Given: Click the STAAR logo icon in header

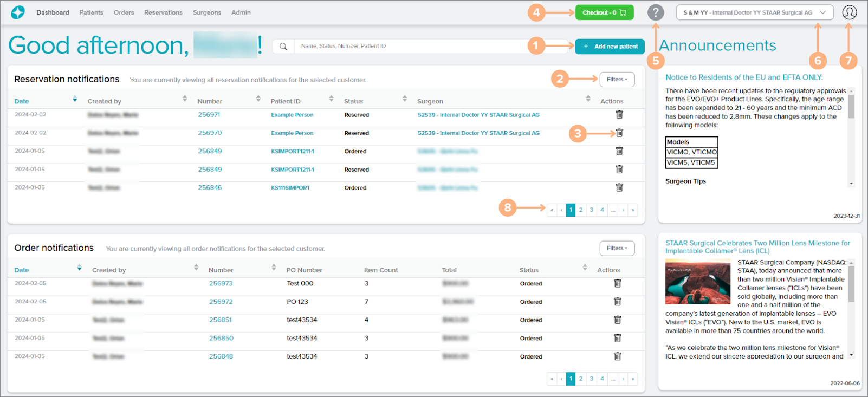Looking at the screenshot, I should point(18,12).
